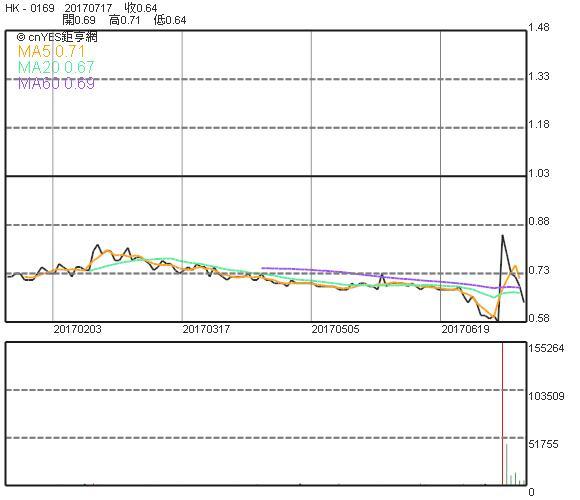Image resolution: width=580 pixels, height=500 pixels.
Task: Click the 0.73 price axis label
Action: coord(539,270)
